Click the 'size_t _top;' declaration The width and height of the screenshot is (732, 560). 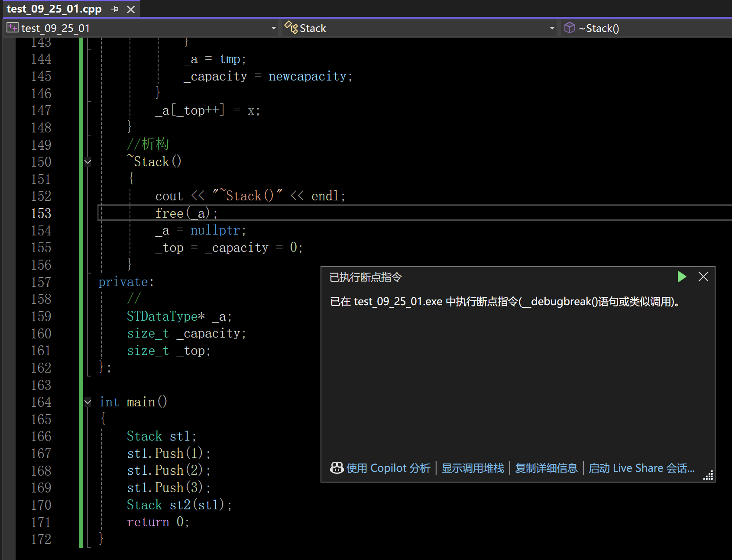click(169, 351)
